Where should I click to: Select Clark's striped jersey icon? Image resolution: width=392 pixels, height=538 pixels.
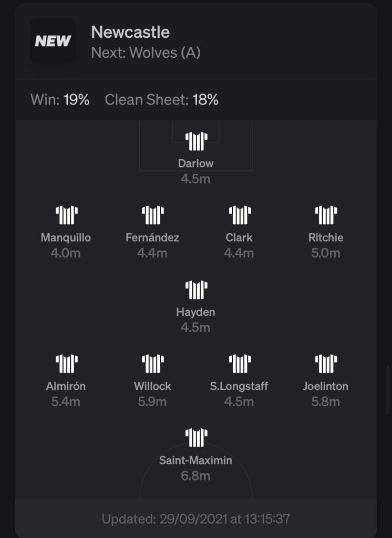click(x=240, y=215)
